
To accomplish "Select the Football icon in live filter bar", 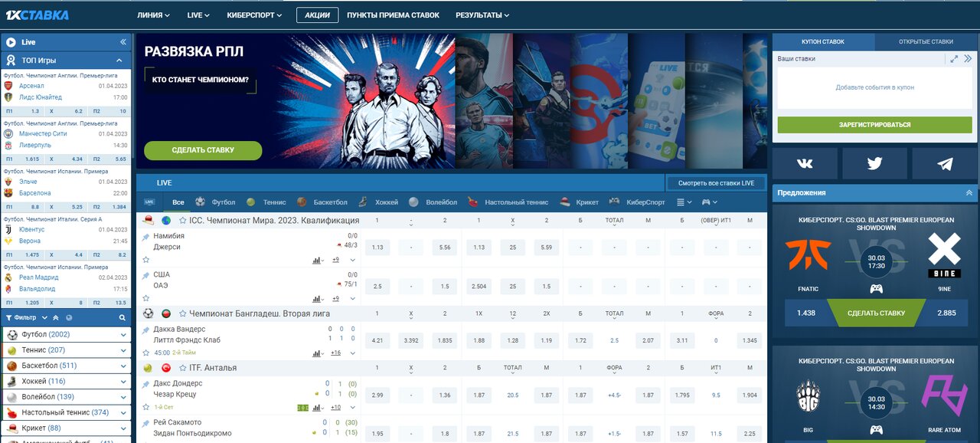I will [200, 202].
